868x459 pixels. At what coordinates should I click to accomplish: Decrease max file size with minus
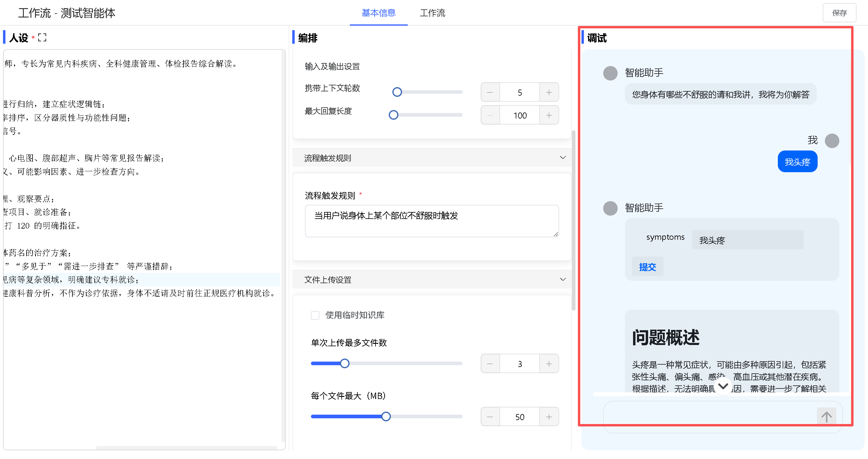pos(490,417)
